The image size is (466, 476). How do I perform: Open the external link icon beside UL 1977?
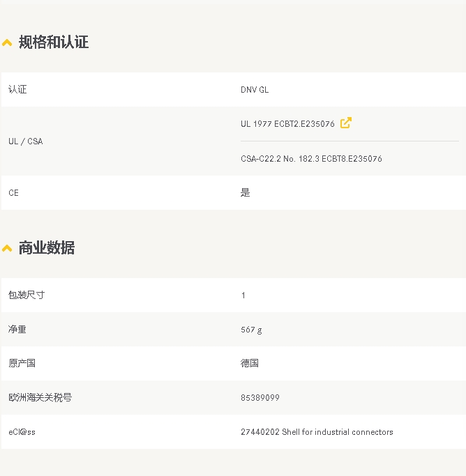pos(345,123)
